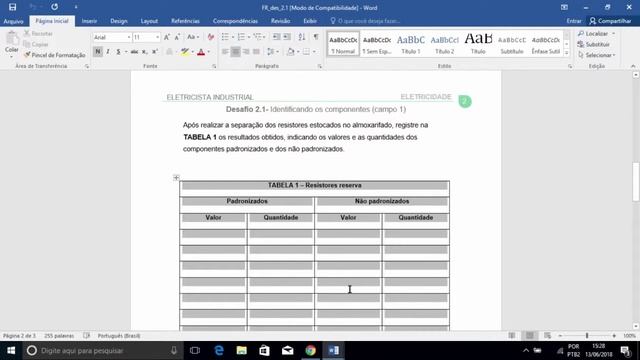
Task: Align text to the left
Action: point(225,52)
